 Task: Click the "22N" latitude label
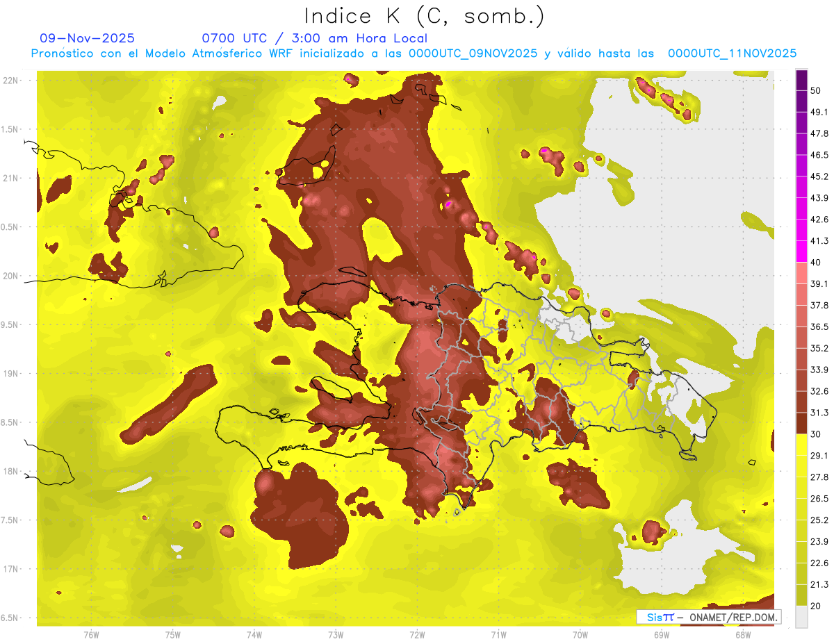point(10,80)
